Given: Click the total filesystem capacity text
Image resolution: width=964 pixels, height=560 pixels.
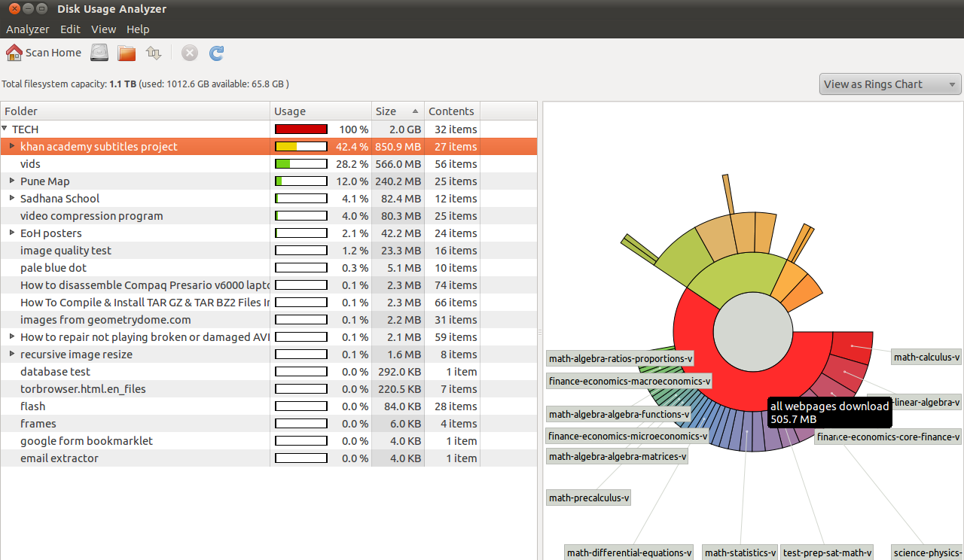Looking at the screenshot, I should (145, 84).
